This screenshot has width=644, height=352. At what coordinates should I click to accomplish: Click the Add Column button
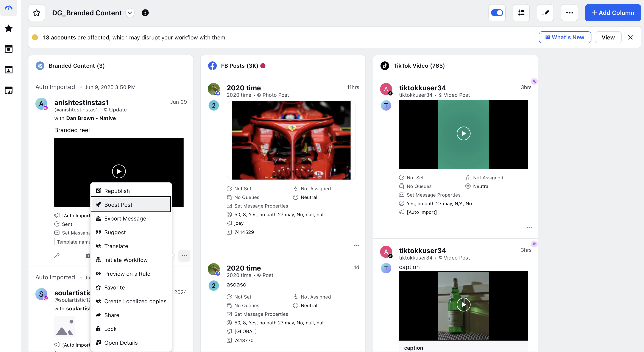[613, 13]
